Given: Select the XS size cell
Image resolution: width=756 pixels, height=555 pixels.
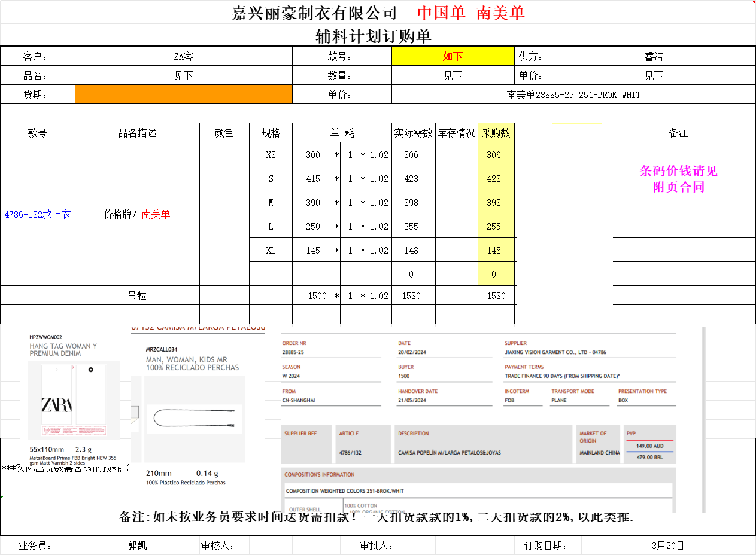Looking at the screenshot, I should 271,154.
